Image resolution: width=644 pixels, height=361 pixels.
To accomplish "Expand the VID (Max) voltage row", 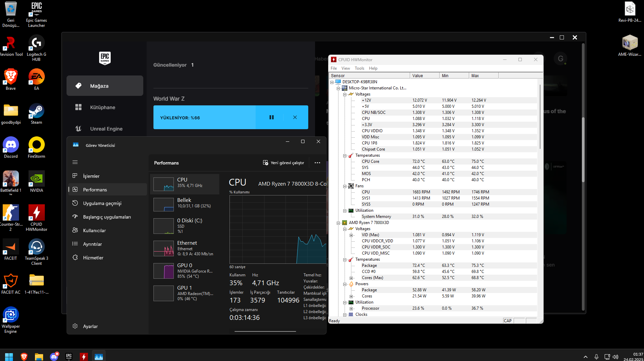I will pyautogui.click(x=351, y=235).
